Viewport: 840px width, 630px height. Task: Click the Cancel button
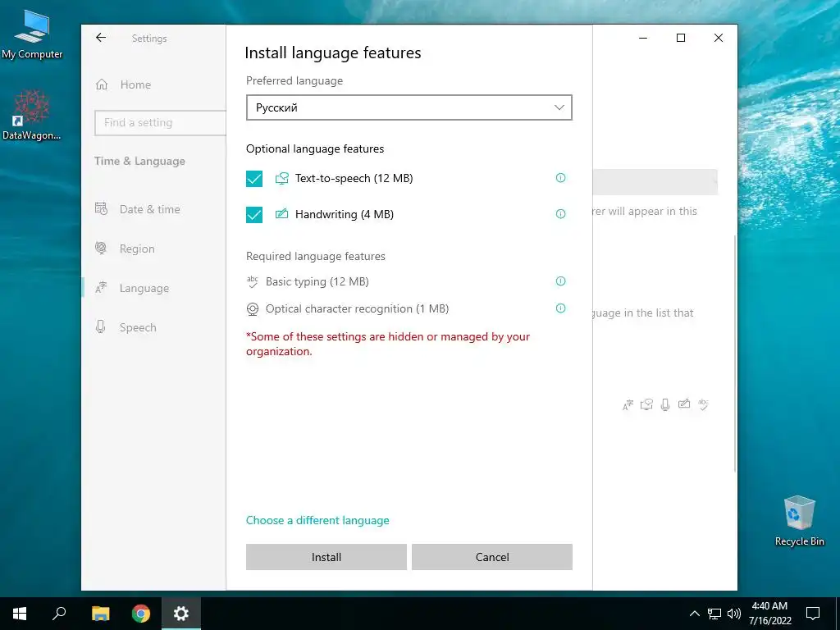point(492,557)
